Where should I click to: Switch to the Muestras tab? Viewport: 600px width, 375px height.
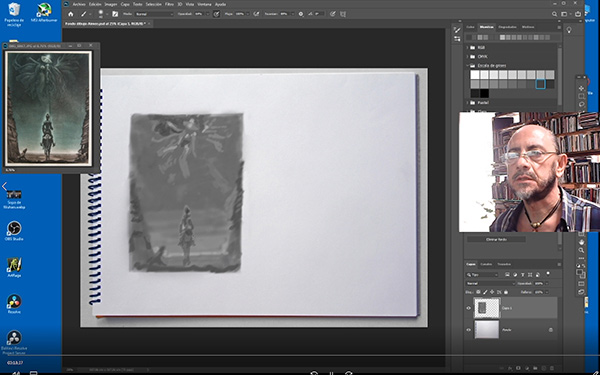487,27
